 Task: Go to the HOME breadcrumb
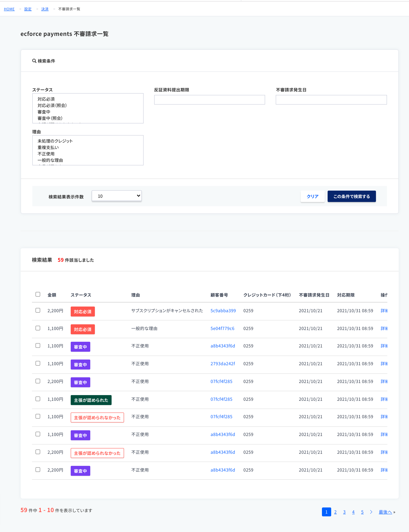(9, 9)
